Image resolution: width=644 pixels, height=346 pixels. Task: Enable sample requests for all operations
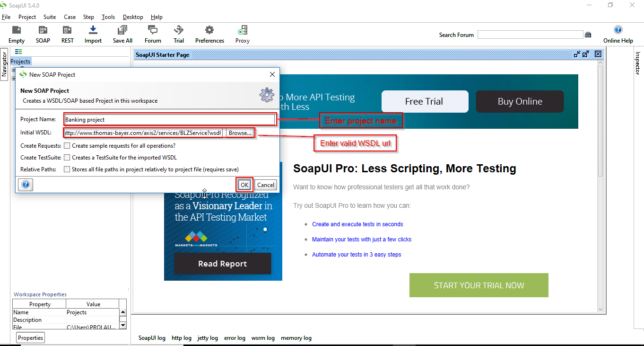click(x=67, y=146)
